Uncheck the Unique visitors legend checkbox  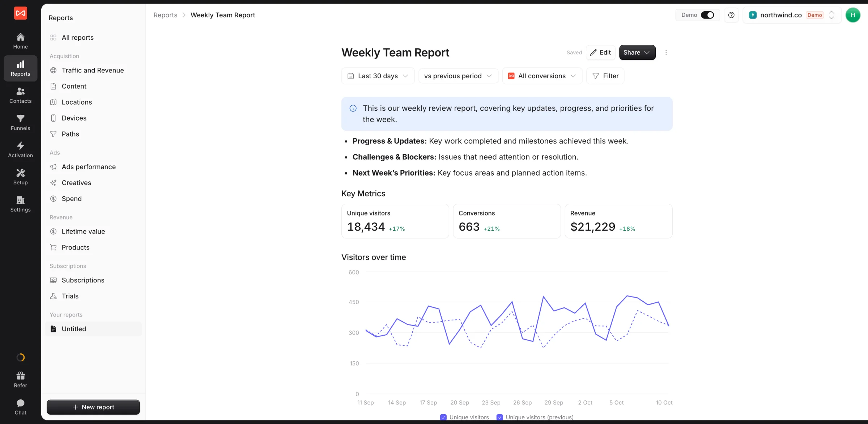(x=443, y=417)
